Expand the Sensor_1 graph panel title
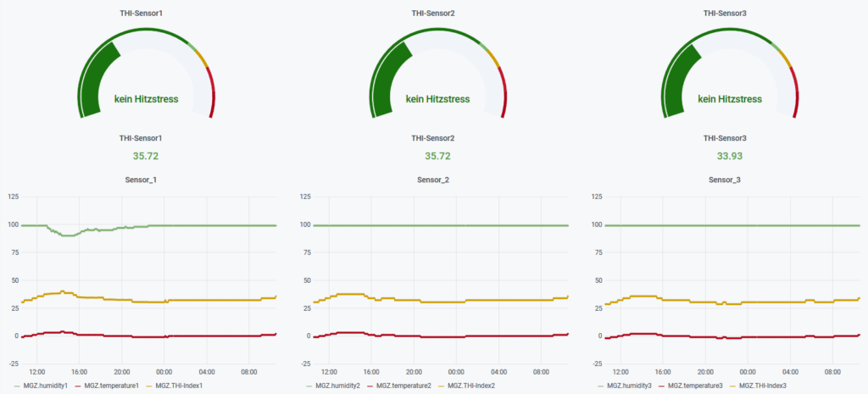 143,180
